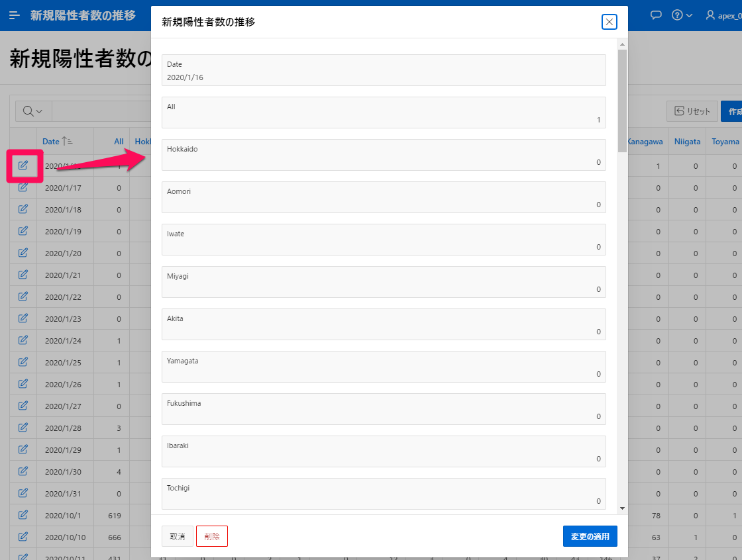Open the hamburger navigation menu
Image resolution: width=742 pixels, height=560 pixels.
[x=14, y=15]
